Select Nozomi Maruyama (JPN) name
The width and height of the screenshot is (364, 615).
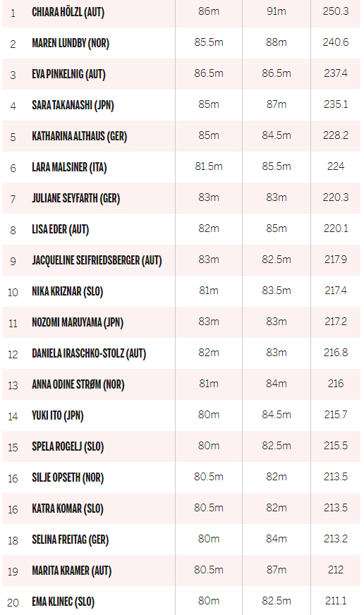(x=78, y=322)
